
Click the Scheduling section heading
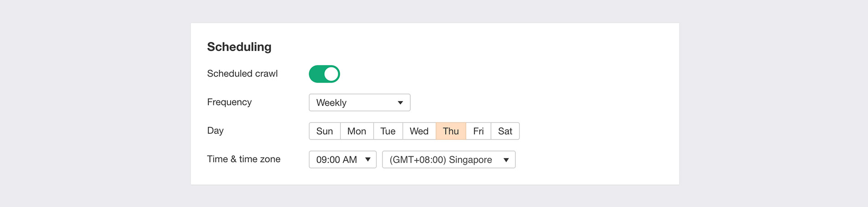pyautogui.click(x=239, y=47)
